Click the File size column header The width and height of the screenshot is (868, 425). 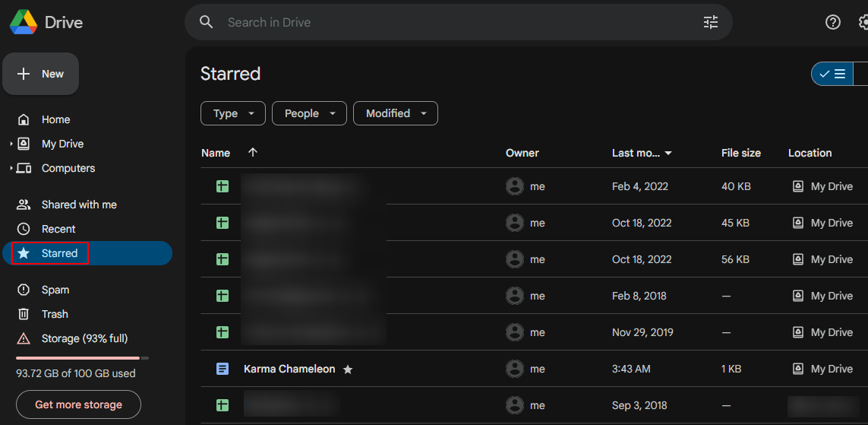[x=740, y=153]
